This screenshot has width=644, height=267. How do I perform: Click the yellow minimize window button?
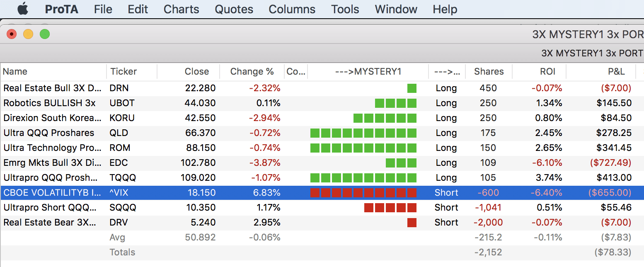pyautogui.click(x=28, y=34)
